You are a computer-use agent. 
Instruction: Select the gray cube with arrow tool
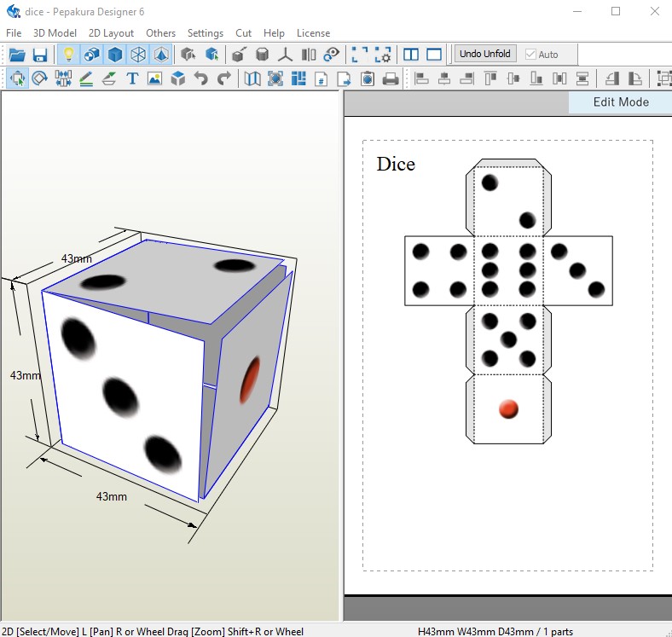click(188, 55)
